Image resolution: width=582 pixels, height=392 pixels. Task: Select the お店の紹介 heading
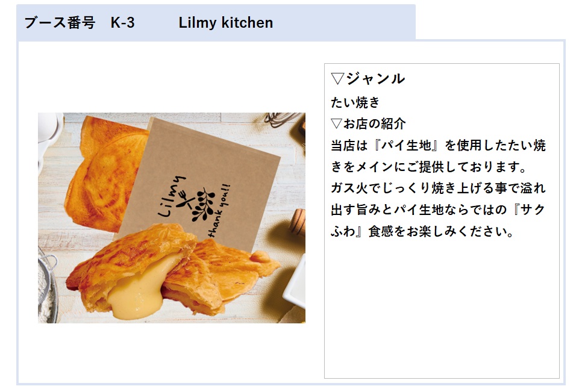point(374,123)
